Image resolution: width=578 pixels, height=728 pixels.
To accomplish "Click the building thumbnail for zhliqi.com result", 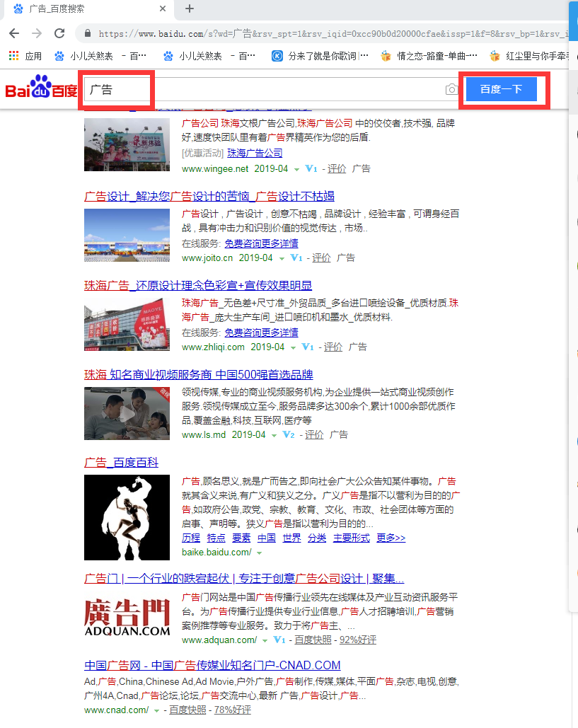I will (x=127, y=324).
